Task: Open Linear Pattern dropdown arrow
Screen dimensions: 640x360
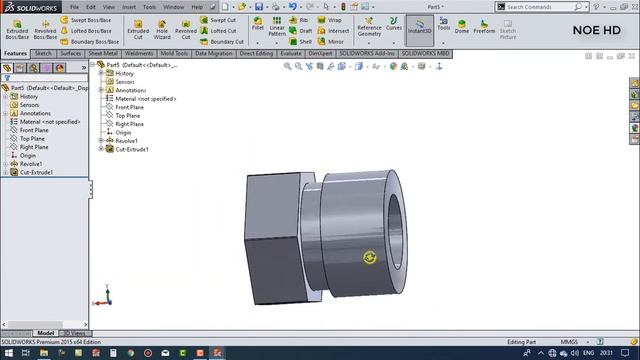Action: [277, 43]
